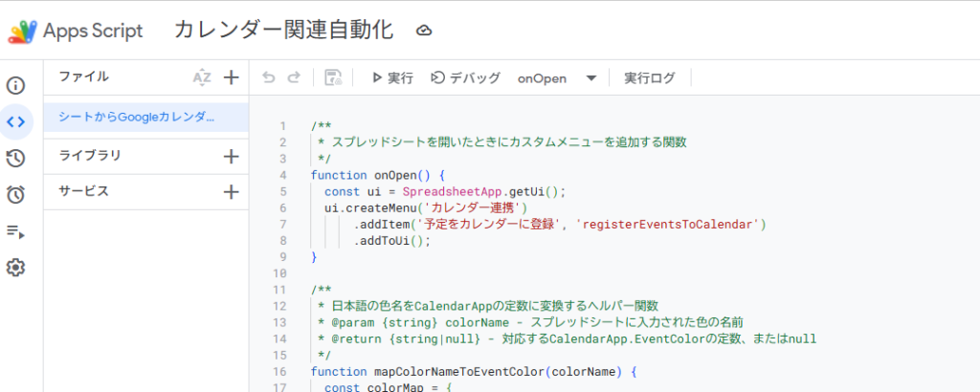Open project history icon in sidebar
The image size is (980, 392).
click(15, 159)
